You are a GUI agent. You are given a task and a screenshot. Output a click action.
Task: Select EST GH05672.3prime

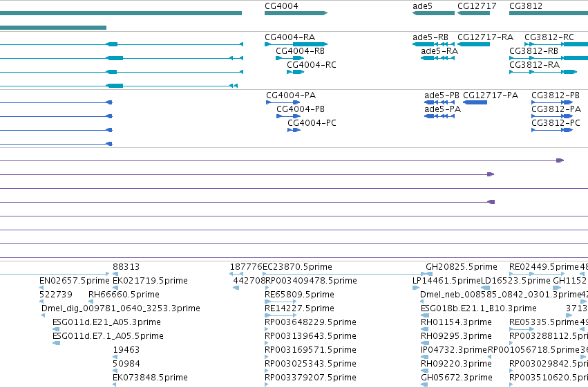click(x=424, y=385)
